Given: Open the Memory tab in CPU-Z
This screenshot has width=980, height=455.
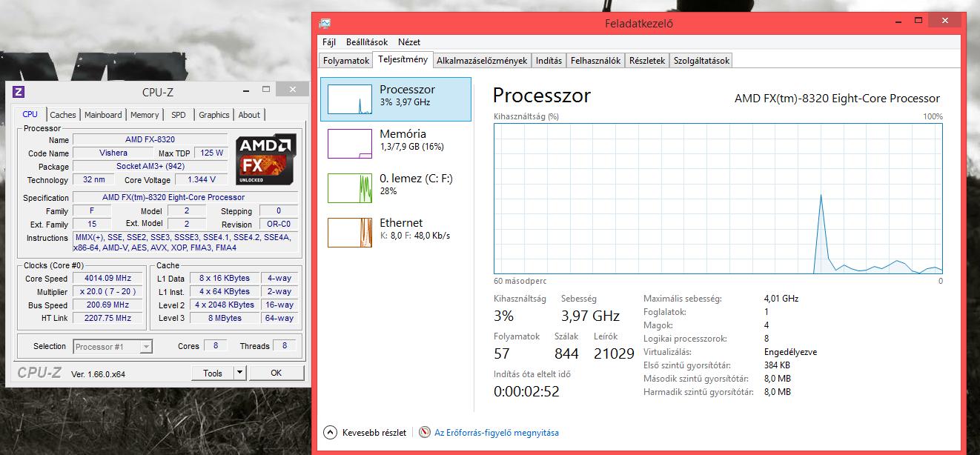Looking at the screenshot, I should [145, 115].
